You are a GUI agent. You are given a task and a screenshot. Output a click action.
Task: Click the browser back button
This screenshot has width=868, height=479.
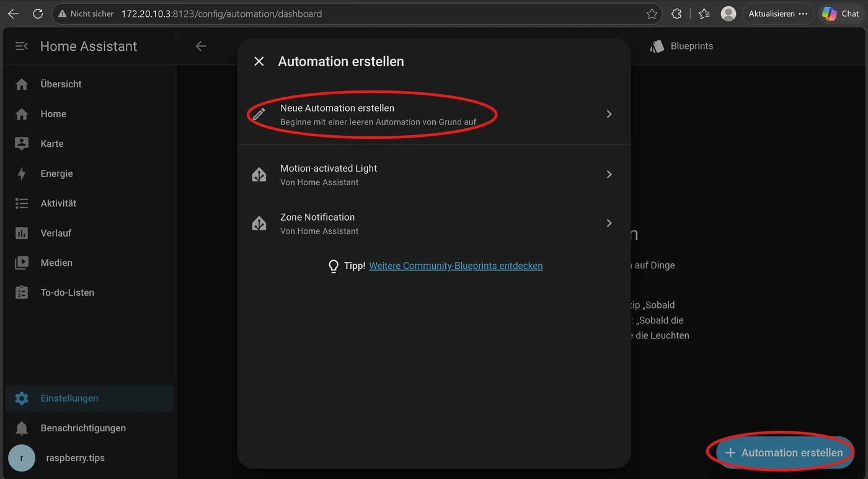13,14
